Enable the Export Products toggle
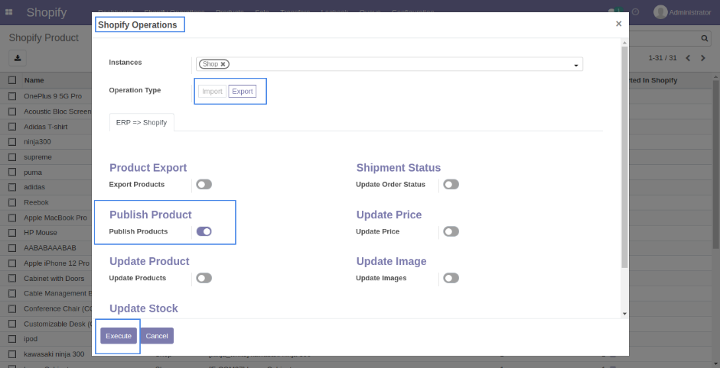 (204, 184)
